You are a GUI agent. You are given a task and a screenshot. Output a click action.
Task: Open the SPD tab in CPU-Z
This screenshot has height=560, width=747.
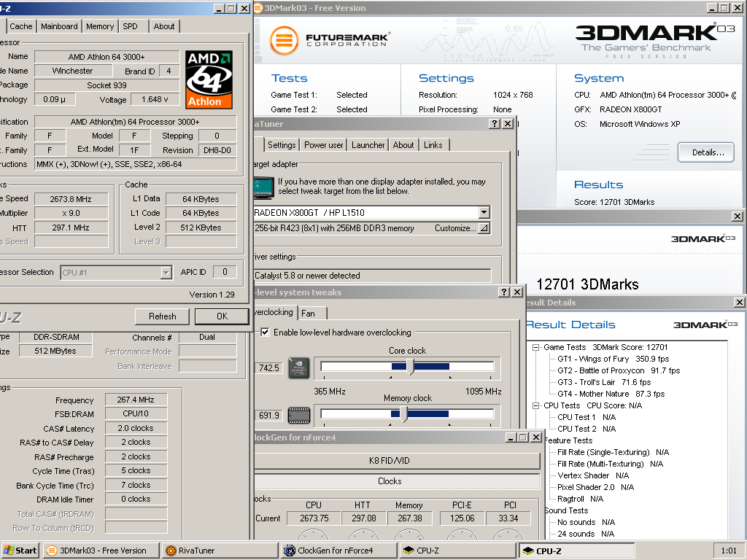pos(130,26)
